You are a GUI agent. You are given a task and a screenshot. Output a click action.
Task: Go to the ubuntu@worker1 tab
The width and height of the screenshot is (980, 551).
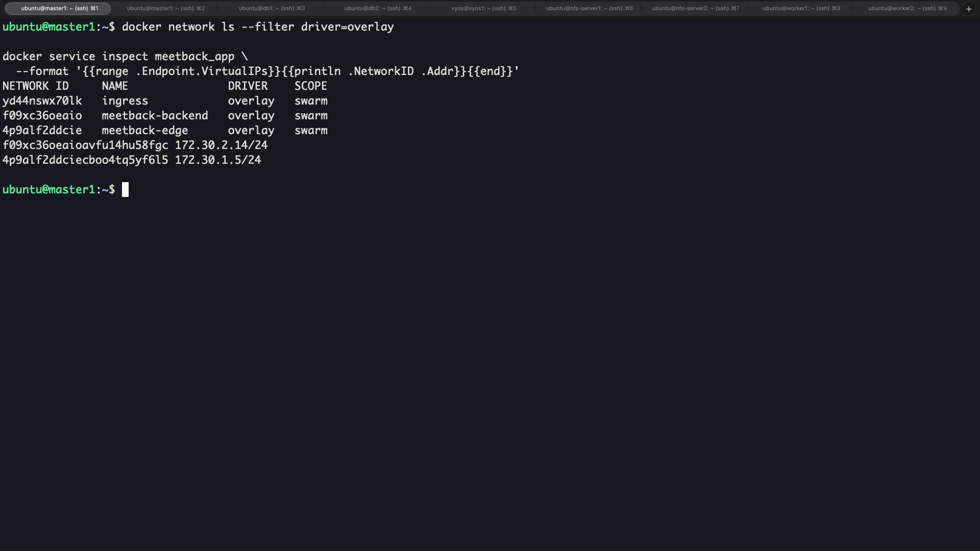(801, 8)
